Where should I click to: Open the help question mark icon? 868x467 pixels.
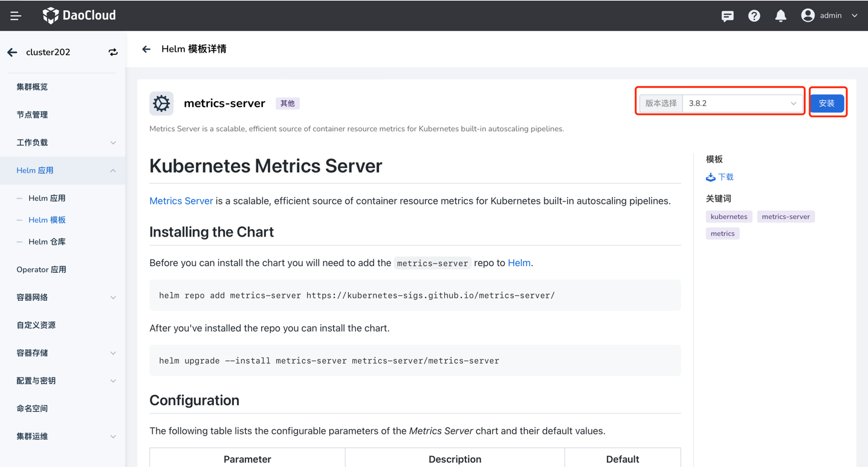point(754,16)
